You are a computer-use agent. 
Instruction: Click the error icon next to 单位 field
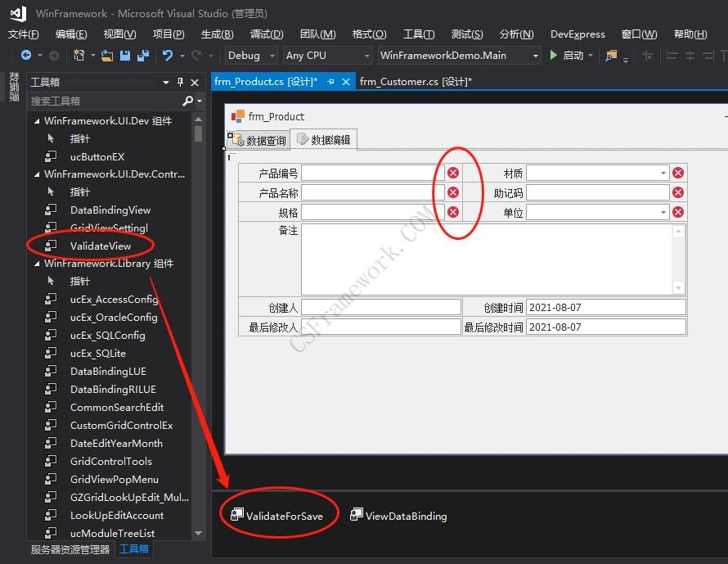pyautogui.click(x=677, y=211)
